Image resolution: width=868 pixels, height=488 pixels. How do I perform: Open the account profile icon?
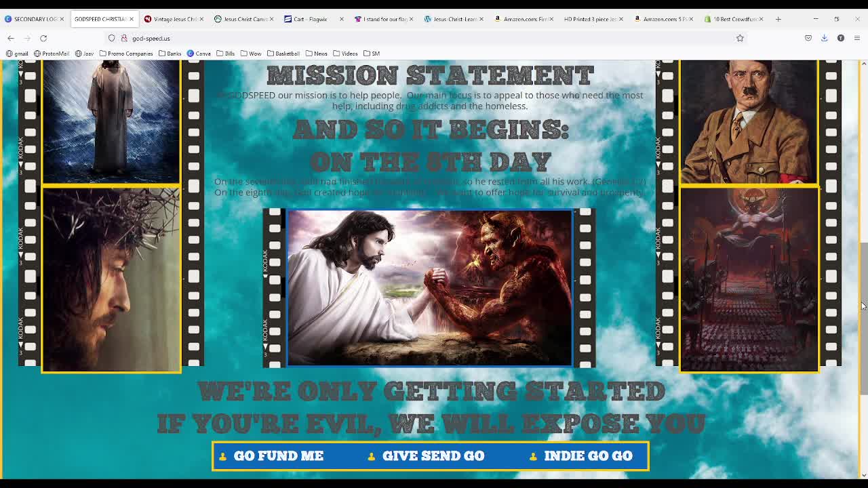pyautogui.click(x=841, y=38)
